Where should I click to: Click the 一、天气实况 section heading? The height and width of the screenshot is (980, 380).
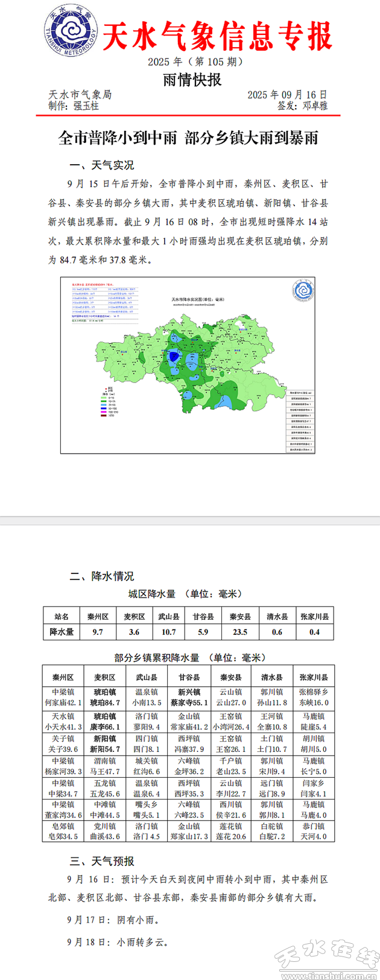(x=102, y=165)
